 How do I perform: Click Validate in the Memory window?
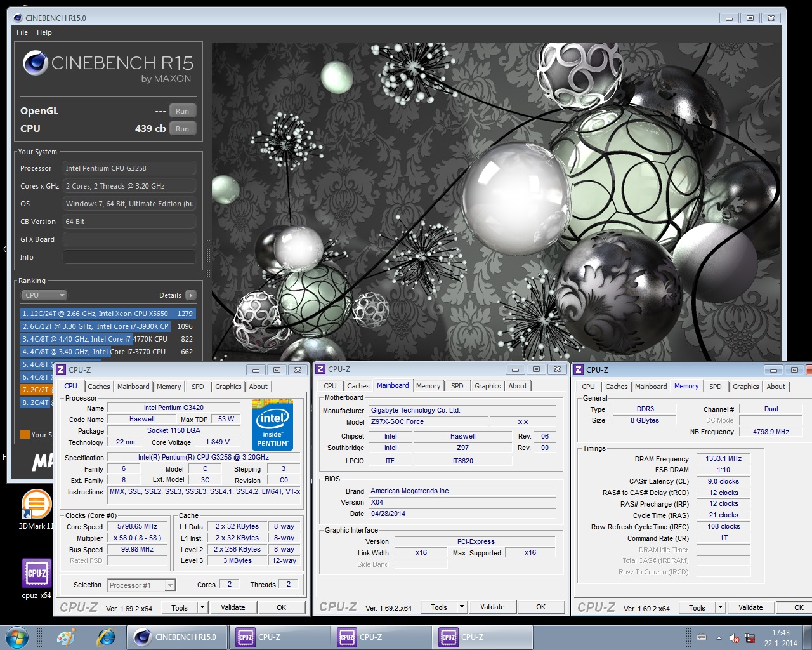750,607
